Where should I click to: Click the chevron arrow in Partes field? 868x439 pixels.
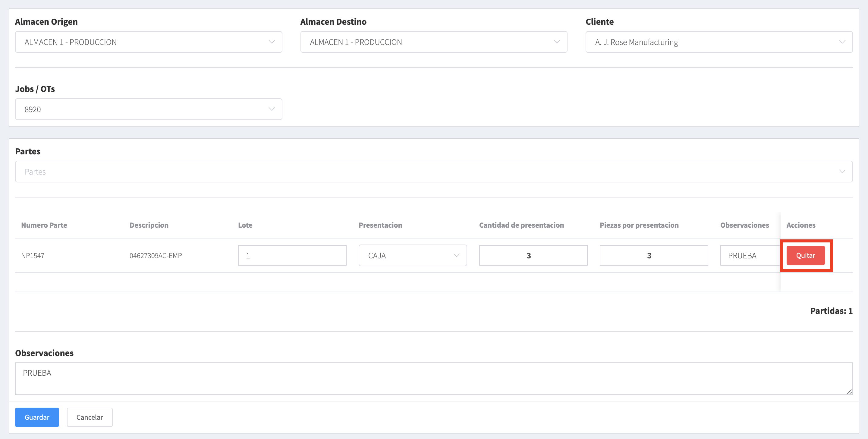click(x=842, y=172)
